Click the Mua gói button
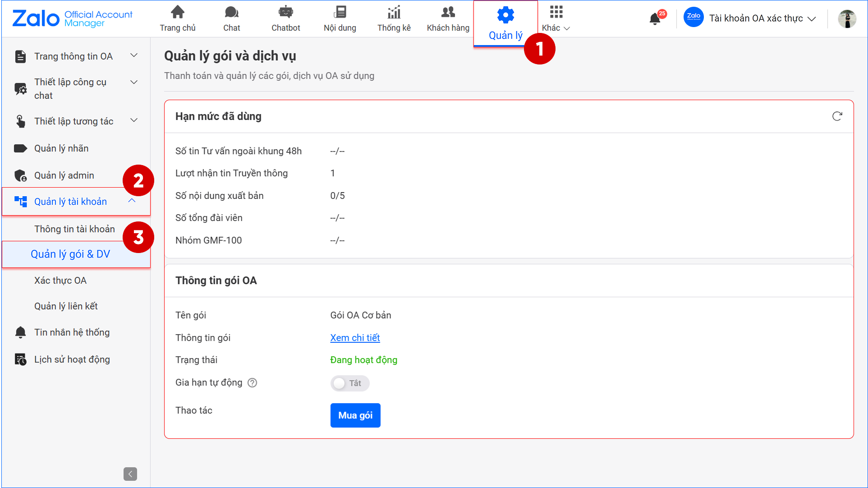This screenshot has height=488, width=868. 355,415
